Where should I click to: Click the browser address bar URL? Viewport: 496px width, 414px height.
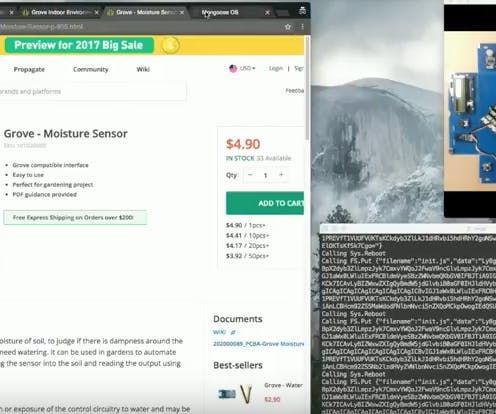coord(42,27)
